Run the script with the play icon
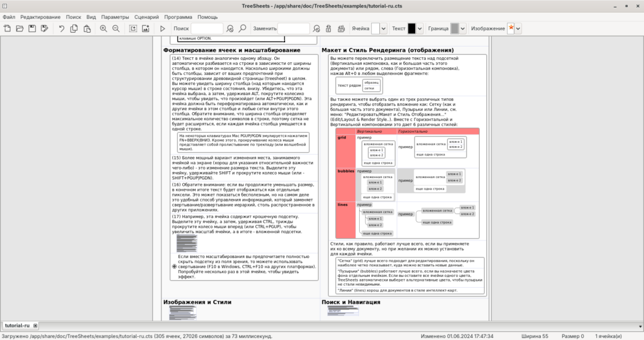 coord(162,28)
